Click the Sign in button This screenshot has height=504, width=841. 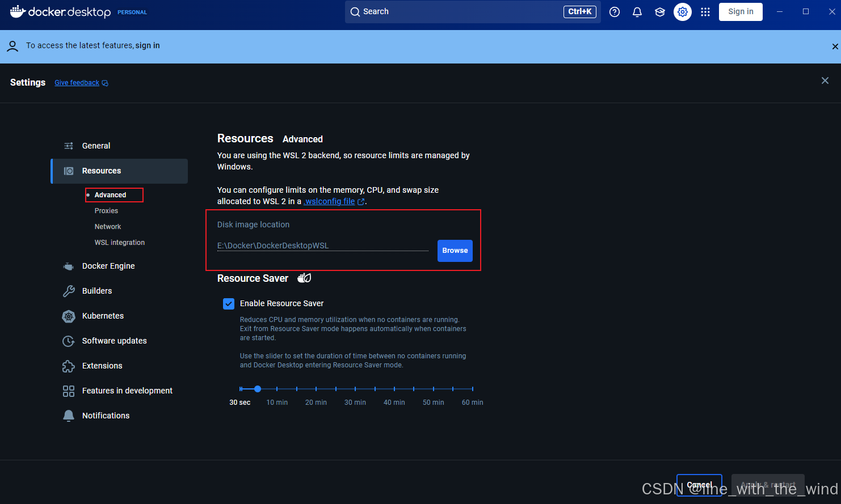[741, 12]
